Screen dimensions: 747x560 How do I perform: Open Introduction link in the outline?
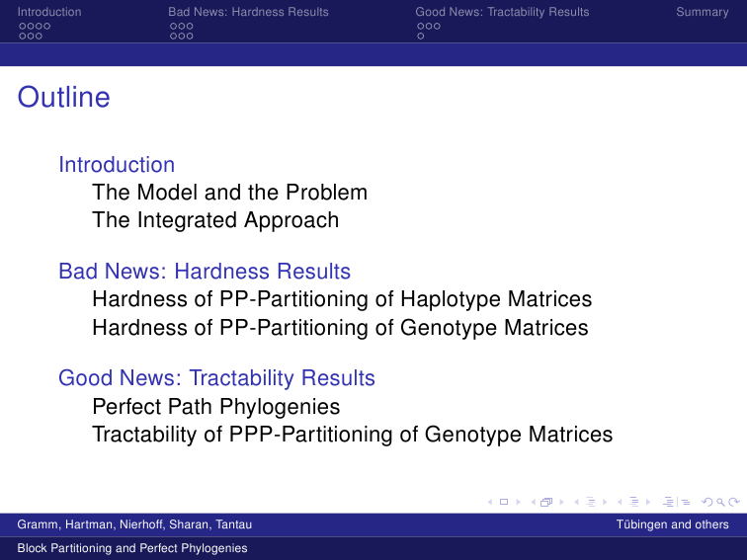coord(117,165)
